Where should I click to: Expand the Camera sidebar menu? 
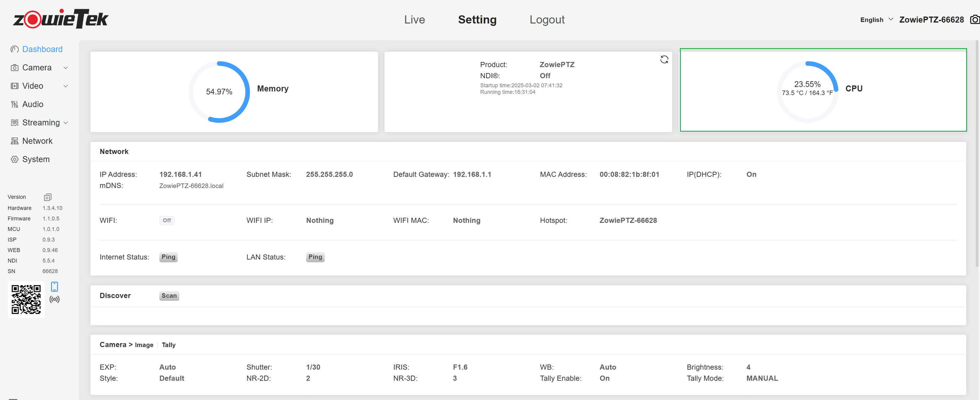click(x=37, y=67)
